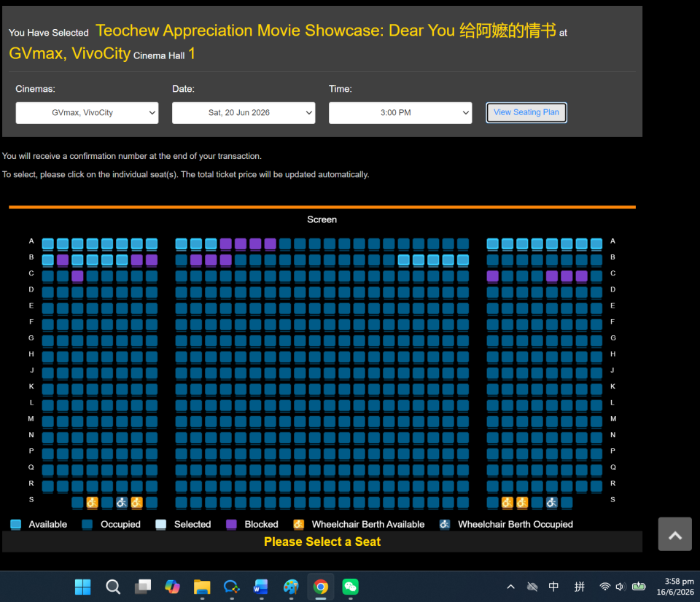The width and height of the screenshot is (700, 602).
Task: Click the only blocked seat in row C's left block
Action: point(78,275)
